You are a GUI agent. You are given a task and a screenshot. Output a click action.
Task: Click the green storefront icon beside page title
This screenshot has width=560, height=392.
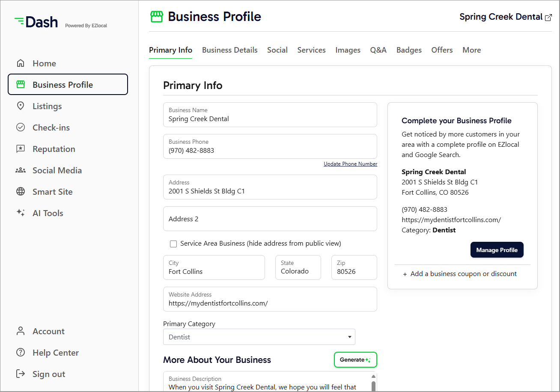(x=157, y=17)
